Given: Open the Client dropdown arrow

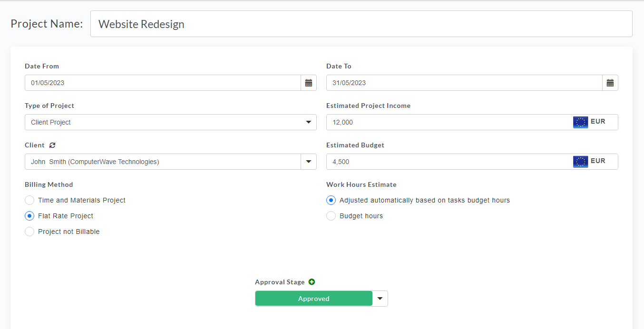Looking at the screenshot, I should (x=309, y=162).
